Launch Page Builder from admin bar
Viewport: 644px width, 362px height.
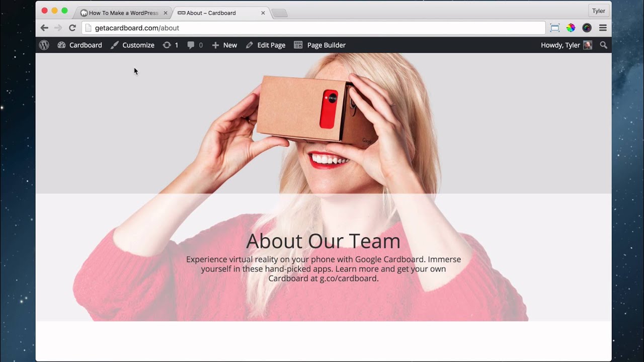(x=319, y=45)
